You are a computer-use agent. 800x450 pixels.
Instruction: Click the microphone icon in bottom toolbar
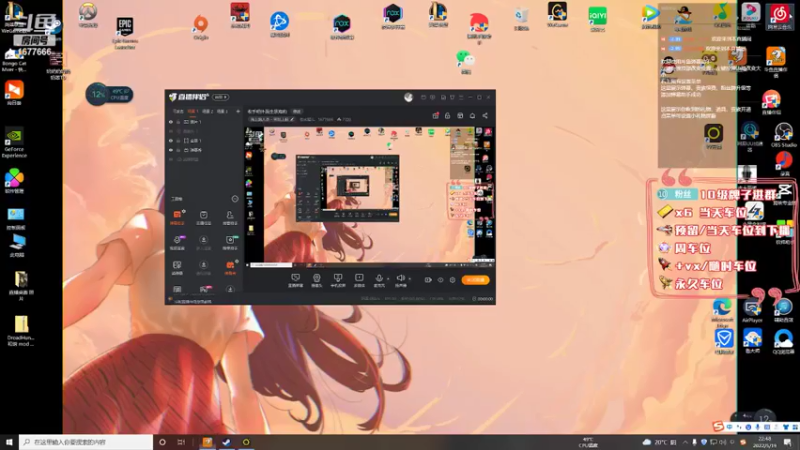pyautogui.click(x=379, y=278)
